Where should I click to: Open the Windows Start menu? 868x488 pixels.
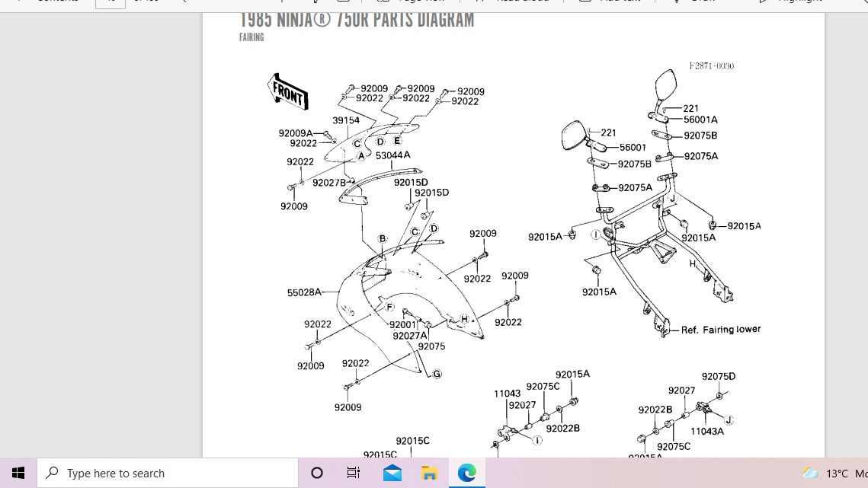[x=18, y=473]
